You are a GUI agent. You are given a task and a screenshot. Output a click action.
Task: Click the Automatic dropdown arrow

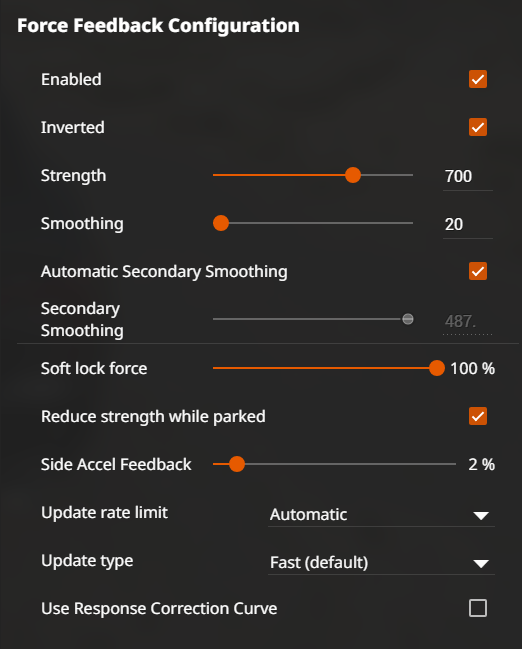pos(481,516)
